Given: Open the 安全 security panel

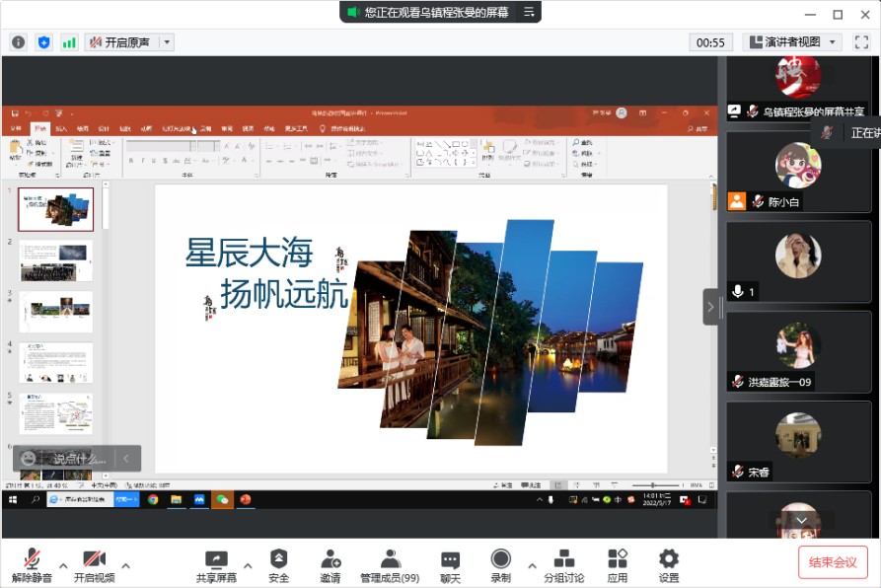Looking at the screenshot, I should click(279, 565).
